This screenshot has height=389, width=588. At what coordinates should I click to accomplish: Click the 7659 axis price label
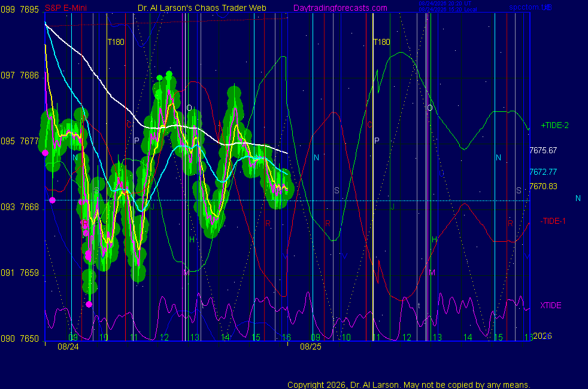click(29, 273)
